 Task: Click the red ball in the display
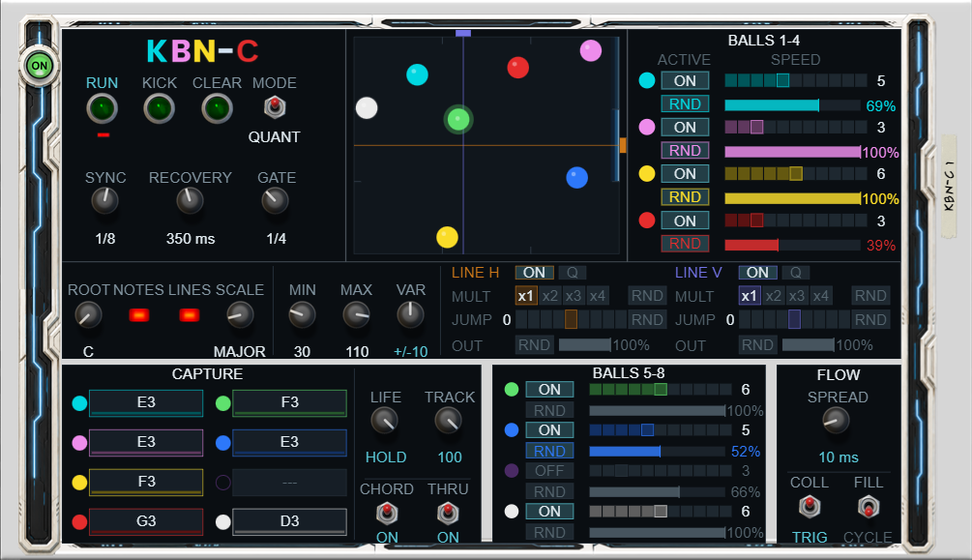coord(517,67)
